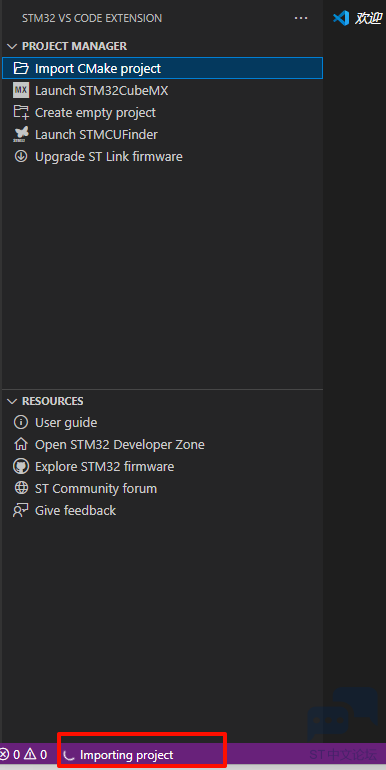Click the warnings count in status bar
This screenshot has height=770, width=386.
click(x=36, y=754)
